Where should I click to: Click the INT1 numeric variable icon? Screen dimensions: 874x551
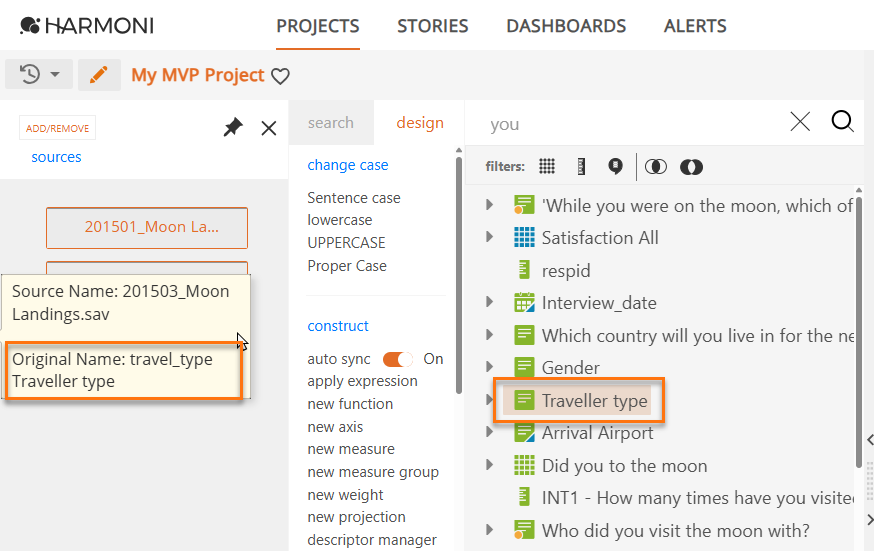[x=524, y=497]
